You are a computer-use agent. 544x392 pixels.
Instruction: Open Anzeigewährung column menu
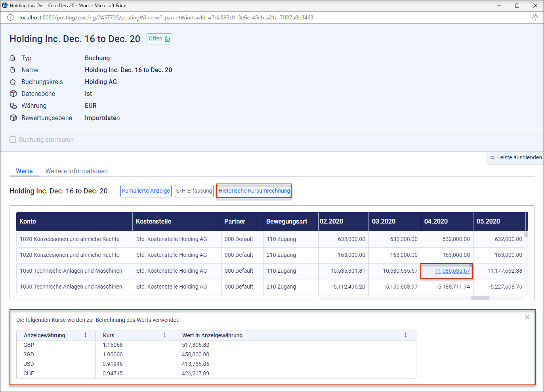[x=86, y=335]
